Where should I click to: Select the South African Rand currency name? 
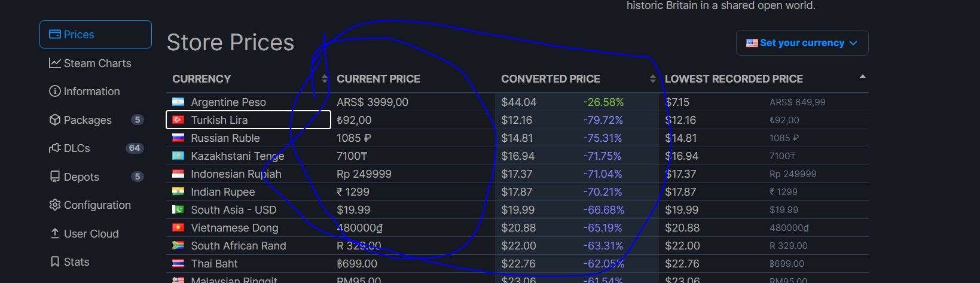point(239,246)
